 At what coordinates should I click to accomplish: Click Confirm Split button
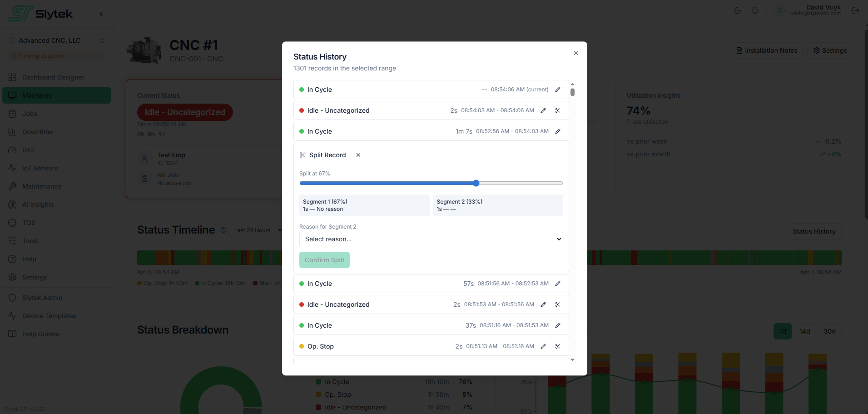[324, 260]
